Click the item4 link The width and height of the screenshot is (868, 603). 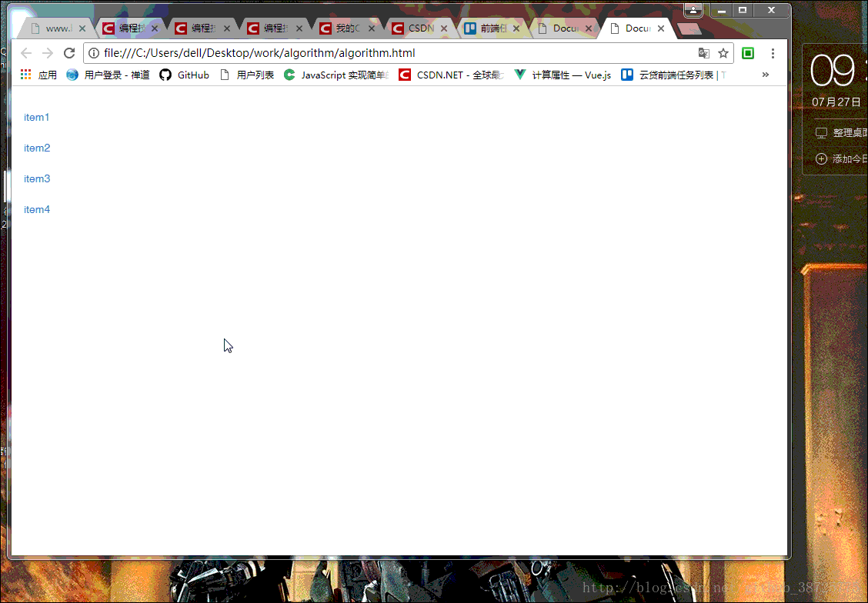coord(37,210)
